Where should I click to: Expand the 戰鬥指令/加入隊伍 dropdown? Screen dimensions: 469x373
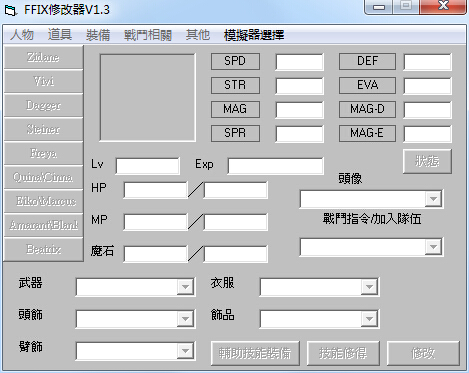point(433,247)
